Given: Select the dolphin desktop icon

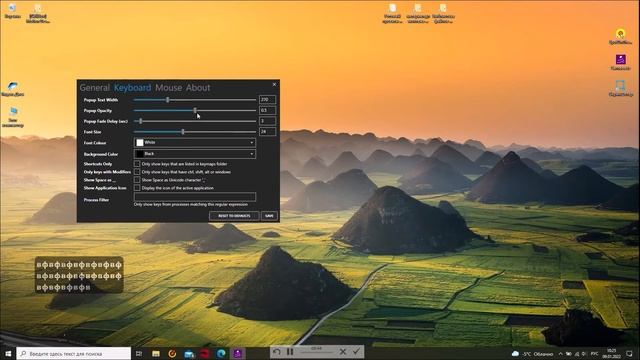Looking at the screenshot, I should 13,89.
